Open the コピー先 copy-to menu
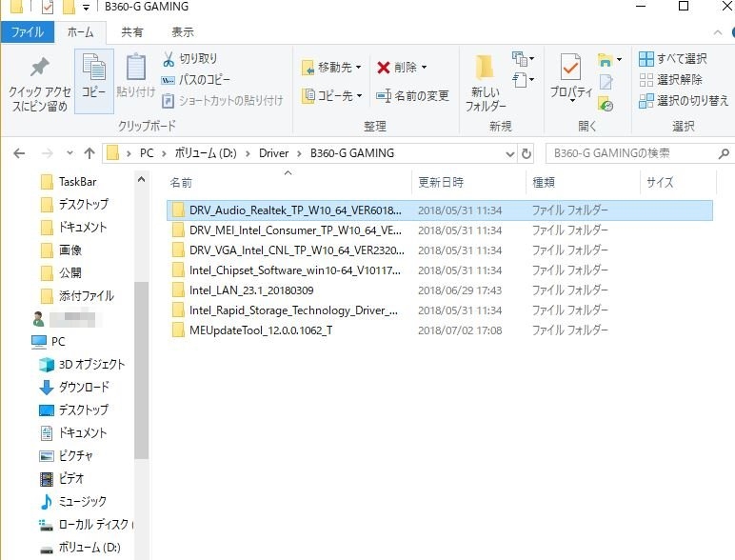This screenshot has height=560, width=735. point(331,95)
